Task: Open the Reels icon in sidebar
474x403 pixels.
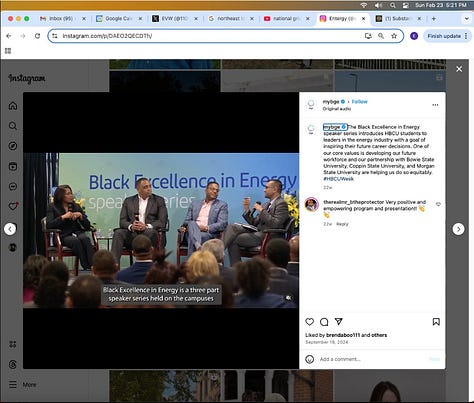Action: click(x=13, y=166)
